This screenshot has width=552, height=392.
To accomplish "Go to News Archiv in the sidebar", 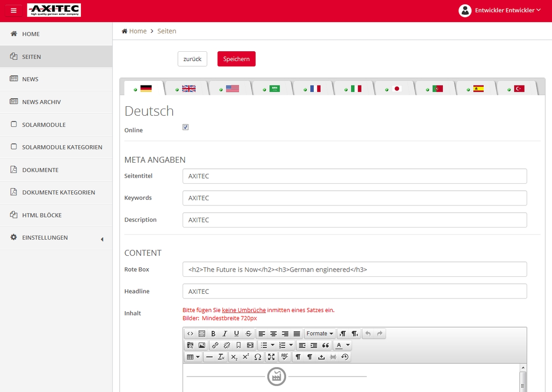I will pos(56,102).
